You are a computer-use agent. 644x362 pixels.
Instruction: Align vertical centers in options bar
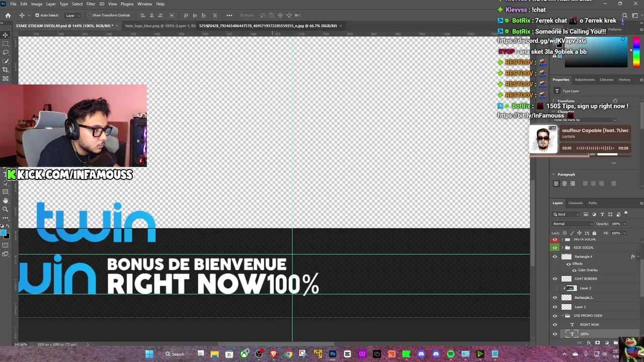[195, 15]
